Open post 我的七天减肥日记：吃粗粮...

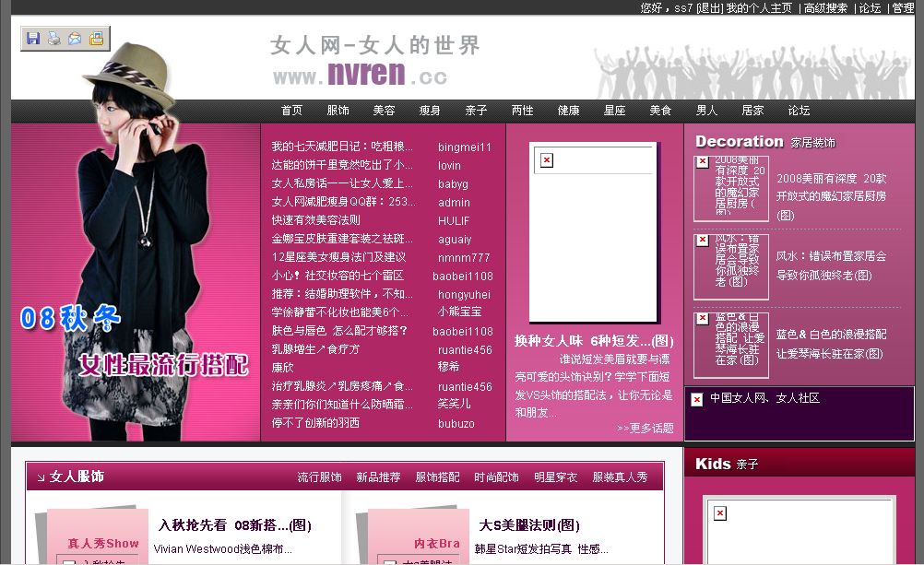point(342,147)
